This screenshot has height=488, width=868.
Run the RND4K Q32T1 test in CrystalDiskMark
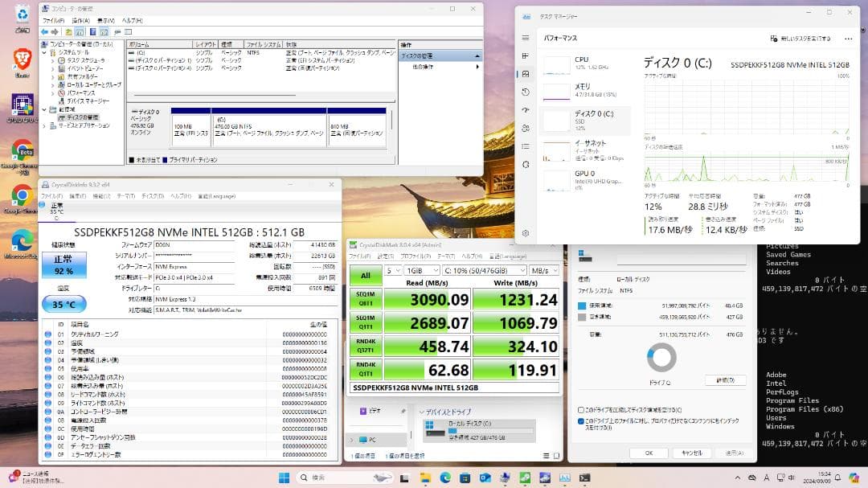pos(366,346)
